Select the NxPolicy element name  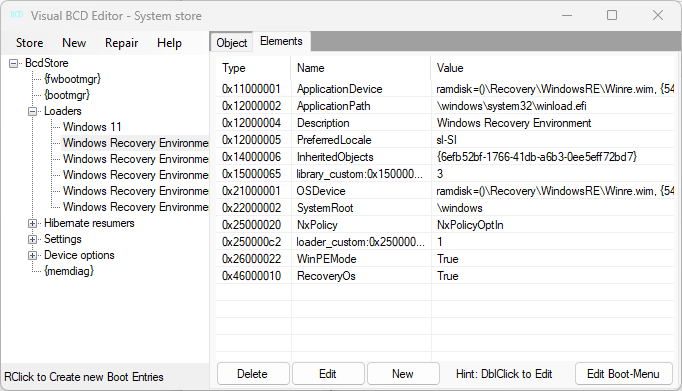(317, 225)
